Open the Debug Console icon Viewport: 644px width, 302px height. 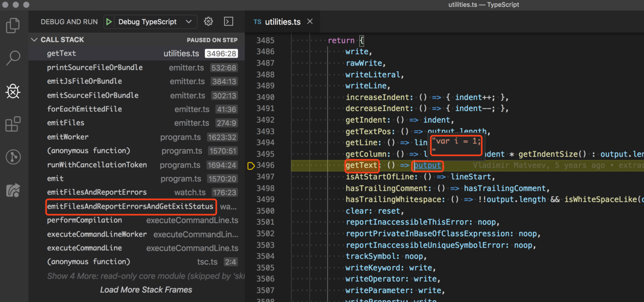(x=229, y=22)
